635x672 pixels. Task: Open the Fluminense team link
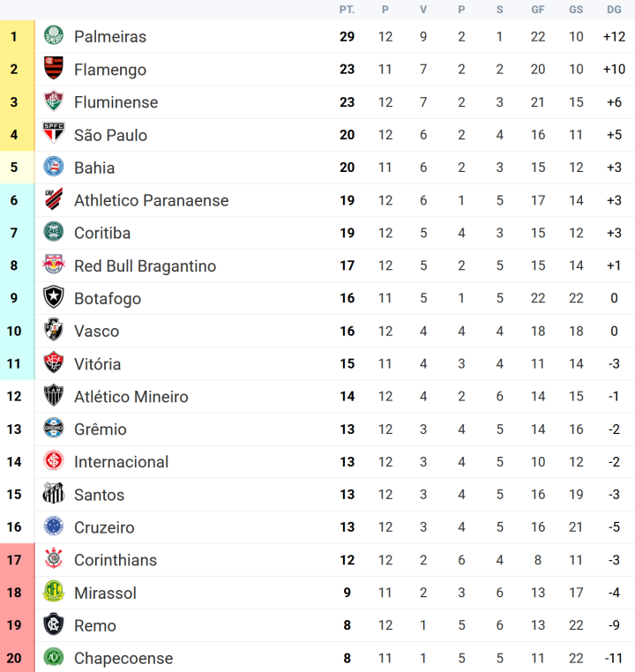116,102
